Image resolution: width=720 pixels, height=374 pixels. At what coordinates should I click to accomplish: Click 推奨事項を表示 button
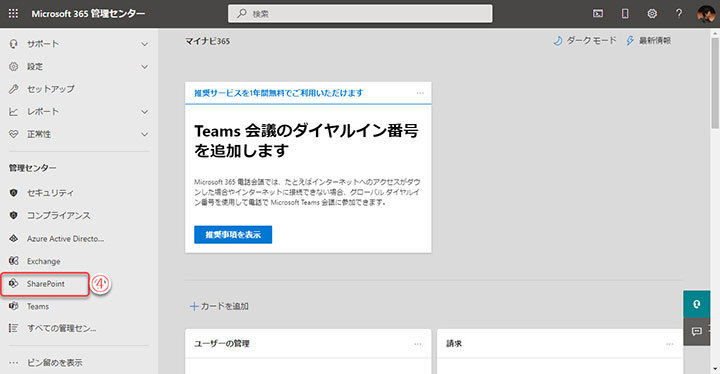click(233, 234)
